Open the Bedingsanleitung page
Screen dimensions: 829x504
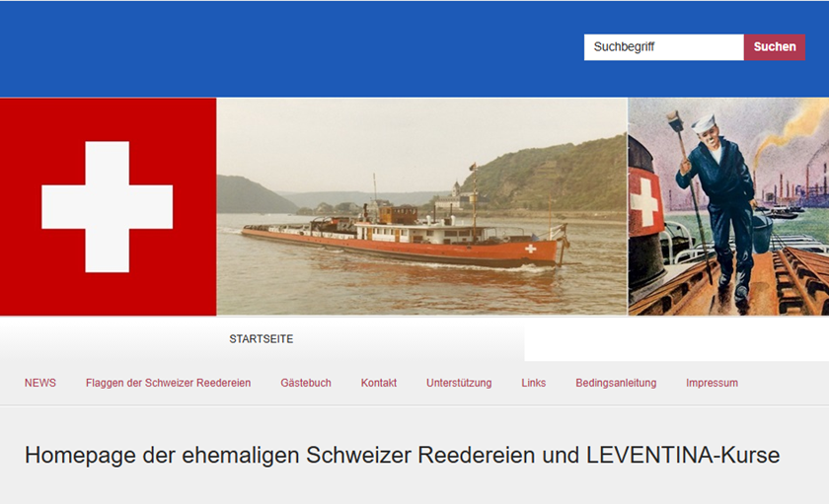(616, 383)
